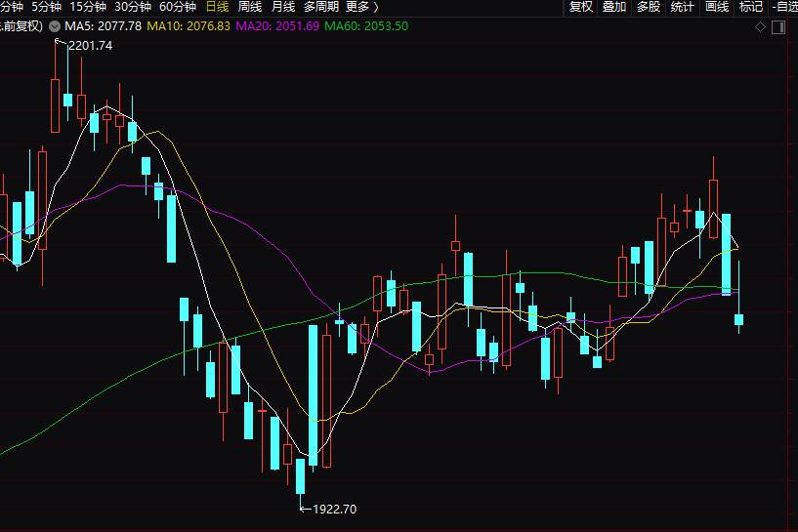The width and height of the screenshot is (798, 532).
Task: Click the -自选 watchlist button
Action: tap(784, 7)
